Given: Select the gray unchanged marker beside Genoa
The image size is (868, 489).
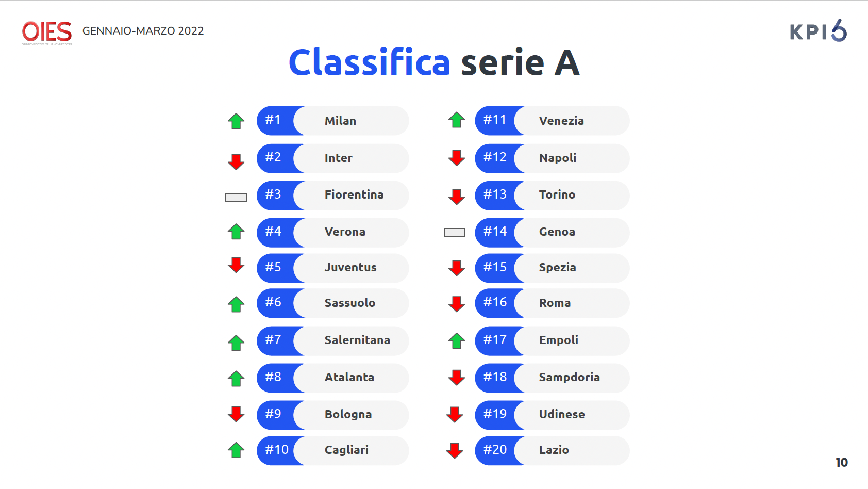Looking at the screenshot, I should (455, 233).
